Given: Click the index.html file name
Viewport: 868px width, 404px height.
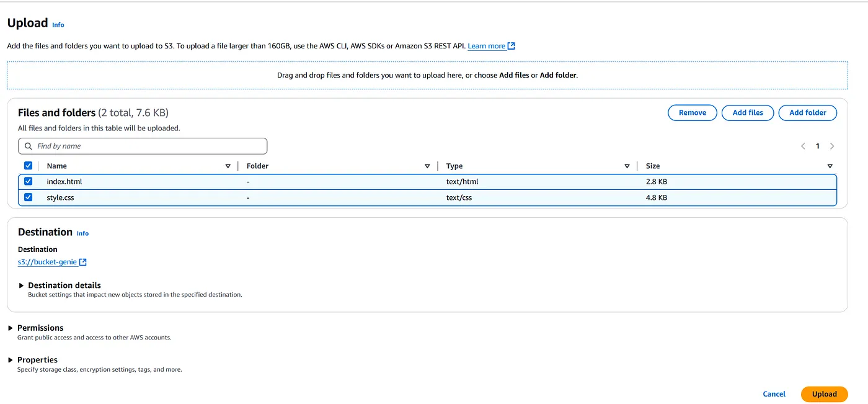Looking at the screenshot, I should pyautogui.click(x=64, y=182).
